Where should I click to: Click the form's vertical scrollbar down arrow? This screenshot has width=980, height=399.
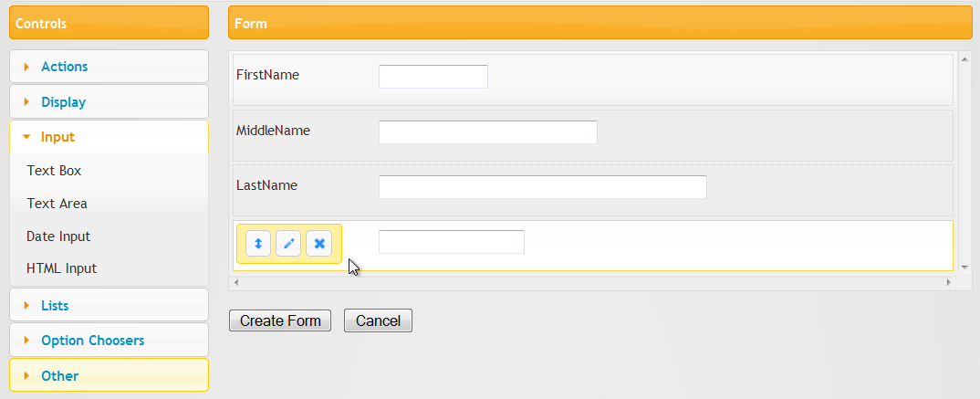coord(964,267)
